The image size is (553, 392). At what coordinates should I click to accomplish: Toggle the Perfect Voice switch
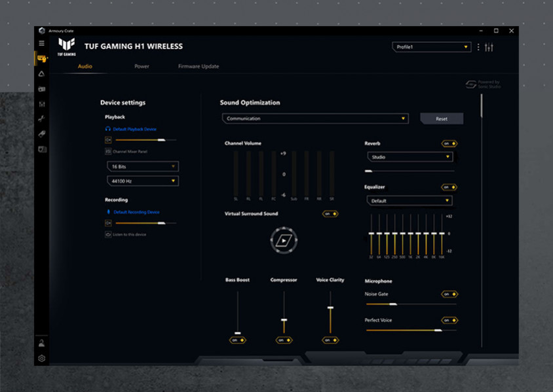[449, 320]
